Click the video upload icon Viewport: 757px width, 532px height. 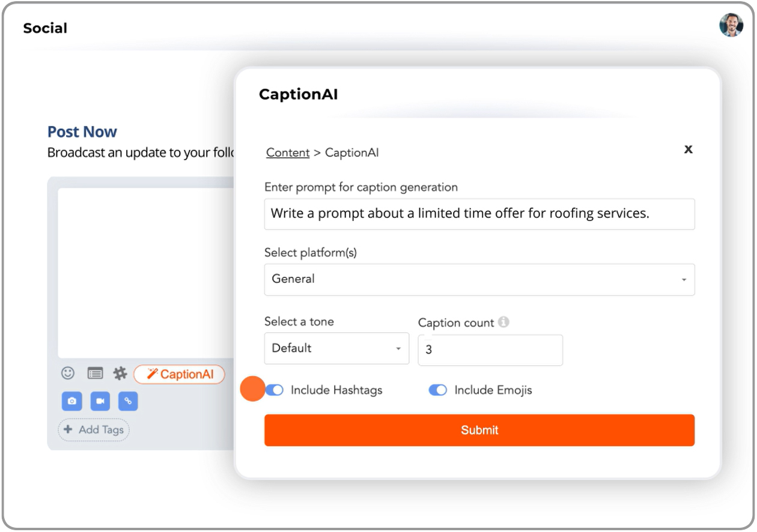click(x=100, y=401)
